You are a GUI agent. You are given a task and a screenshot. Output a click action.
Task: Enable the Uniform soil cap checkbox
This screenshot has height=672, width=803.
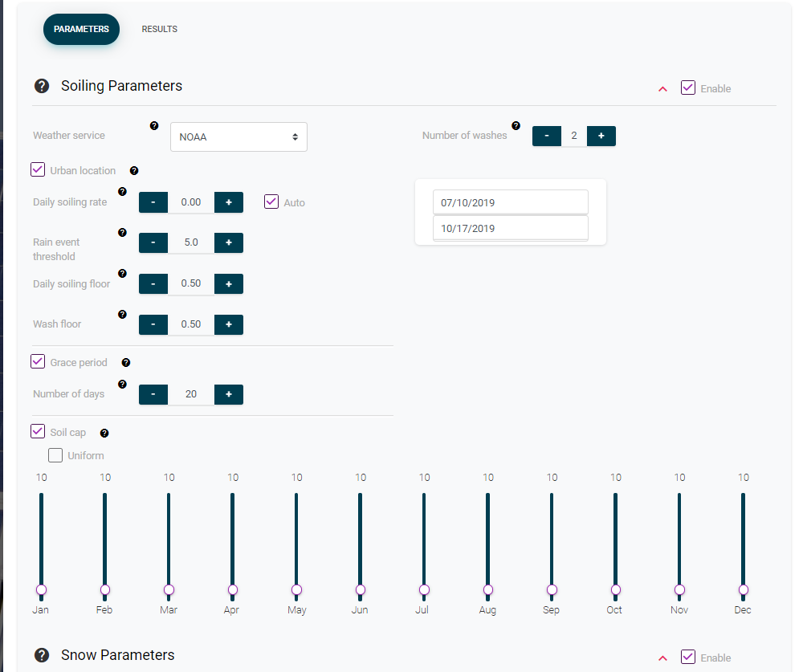click(55, 455)
